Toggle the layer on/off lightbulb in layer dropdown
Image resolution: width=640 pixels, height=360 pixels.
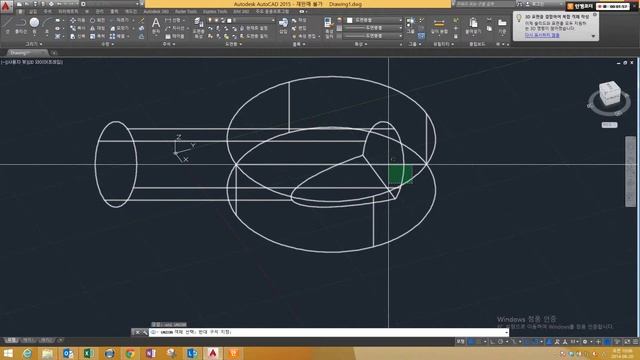pos(211,20)
